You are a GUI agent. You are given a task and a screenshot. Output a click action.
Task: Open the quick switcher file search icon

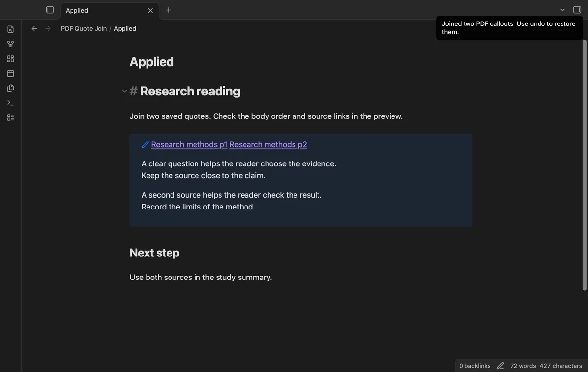(x=11, y=29)
